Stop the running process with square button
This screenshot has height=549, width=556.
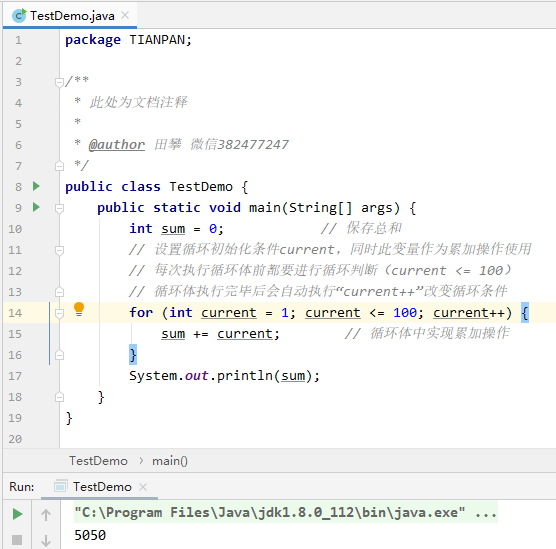point(17,540)
